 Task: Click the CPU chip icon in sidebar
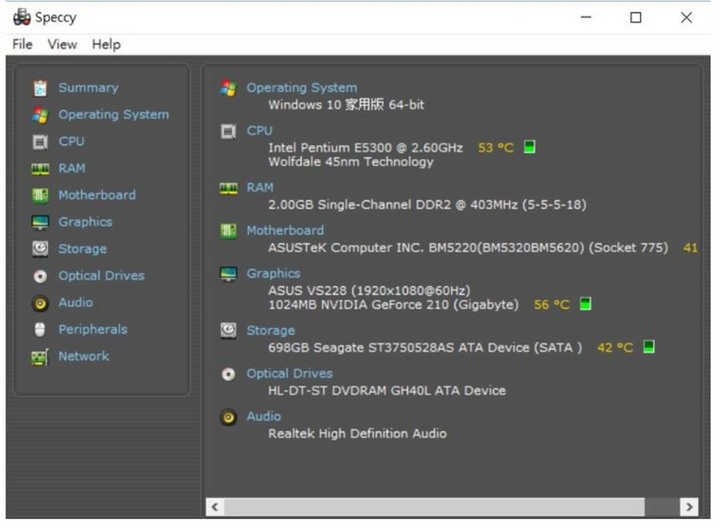tap(40, 142)
